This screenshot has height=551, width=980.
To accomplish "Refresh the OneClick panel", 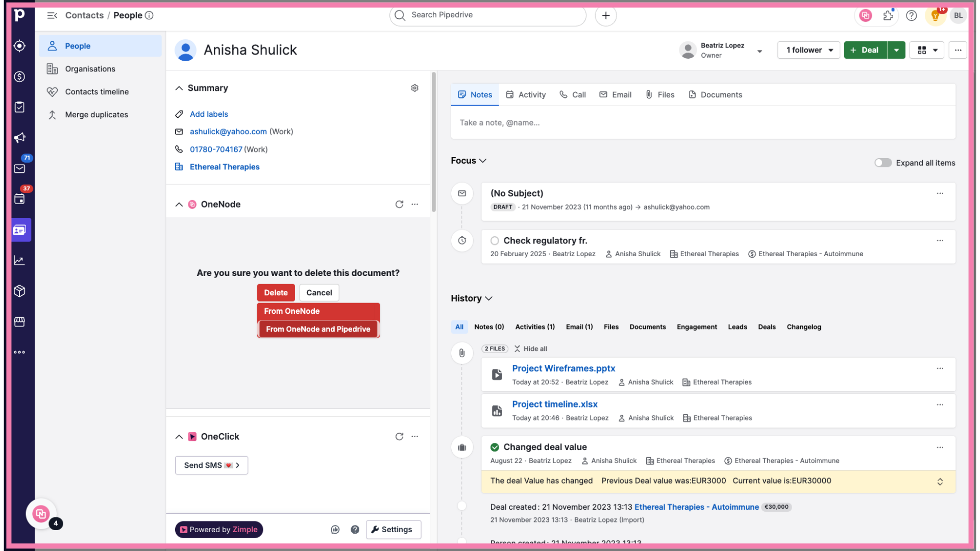I will coord(399,437).
